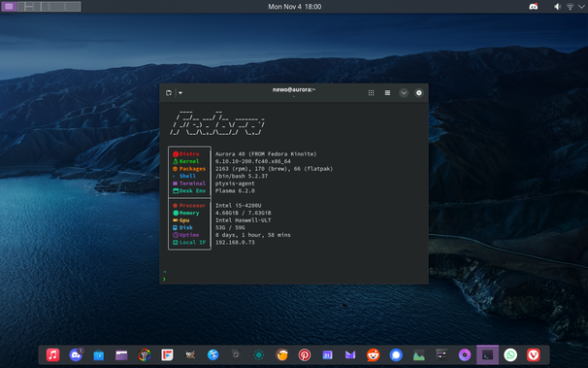Open the tab overview grid icon
This screenshot has width=588, height=368.
click(x=371, y=92)
